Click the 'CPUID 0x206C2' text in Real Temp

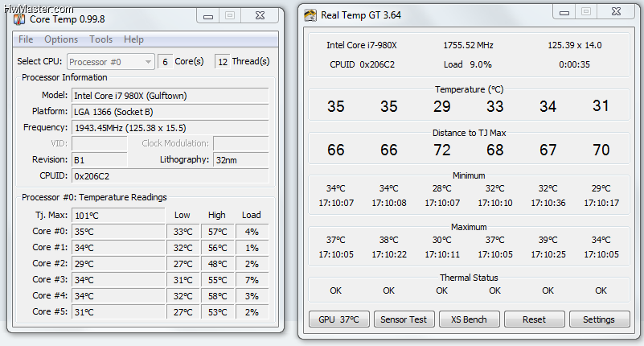point(362,64)
